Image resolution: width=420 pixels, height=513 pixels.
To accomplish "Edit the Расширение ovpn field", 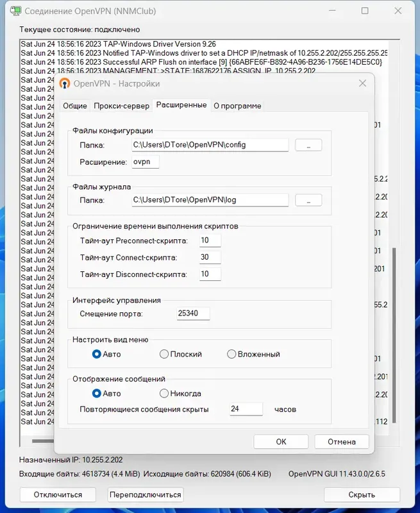I will tap(146, 162).
